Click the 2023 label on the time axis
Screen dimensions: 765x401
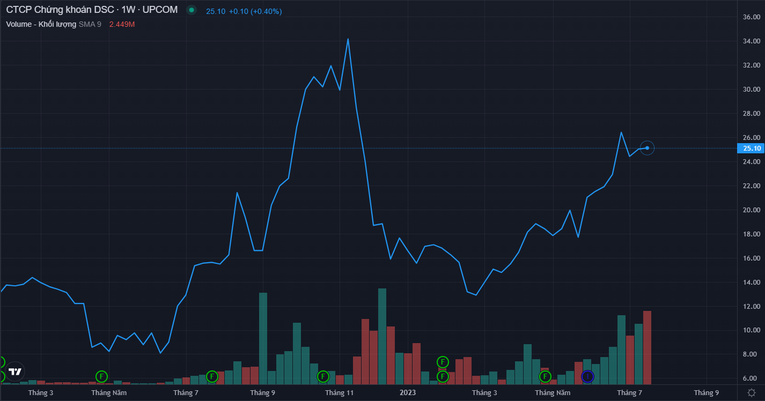point(407,393)
